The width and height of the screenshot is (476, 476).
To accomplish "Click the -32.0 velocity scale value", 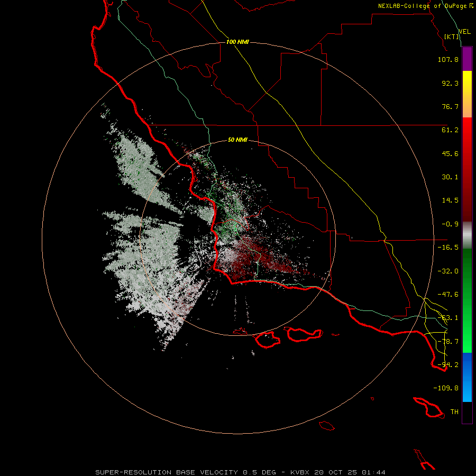I will click(x=448, y=271).
